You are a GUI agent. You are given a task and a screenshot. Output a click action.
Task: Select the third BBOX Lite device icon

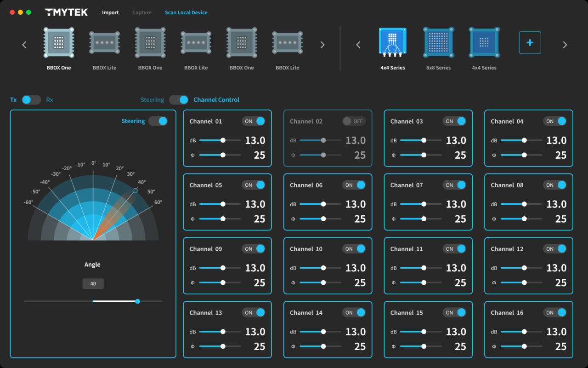pyautogui.click(x=288, y=43)
